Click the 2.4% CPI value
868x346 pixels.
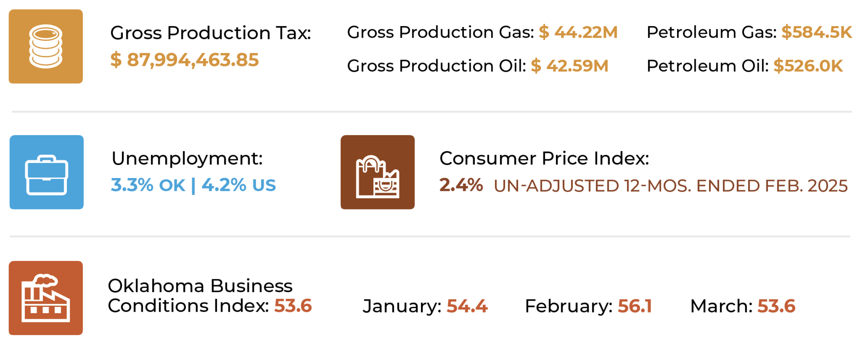[461, 185]
